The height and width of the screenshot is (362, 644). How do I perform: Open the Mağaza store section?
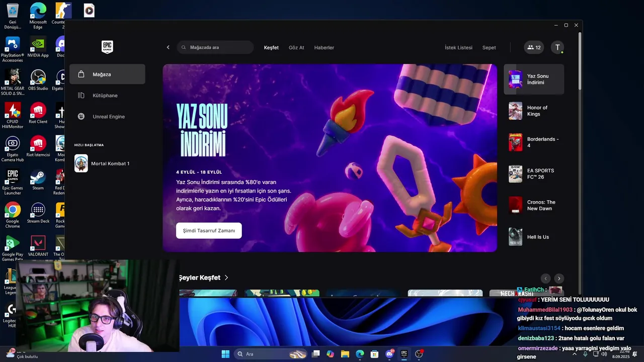(107, 74)
